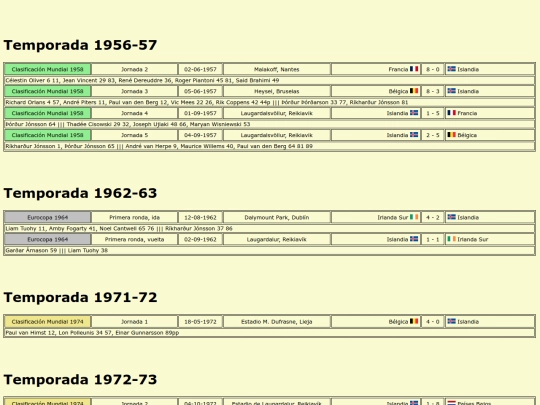Click the Estadio M. Dufrasne, Lieja venue cell
The width and height of the screenshot is (540, 405).
[x=277, y=322]
